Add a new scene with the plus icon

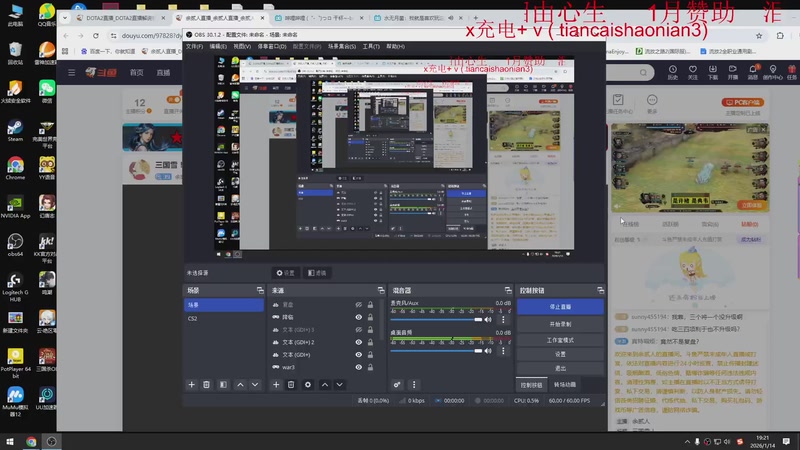click(x=191, y=385)
